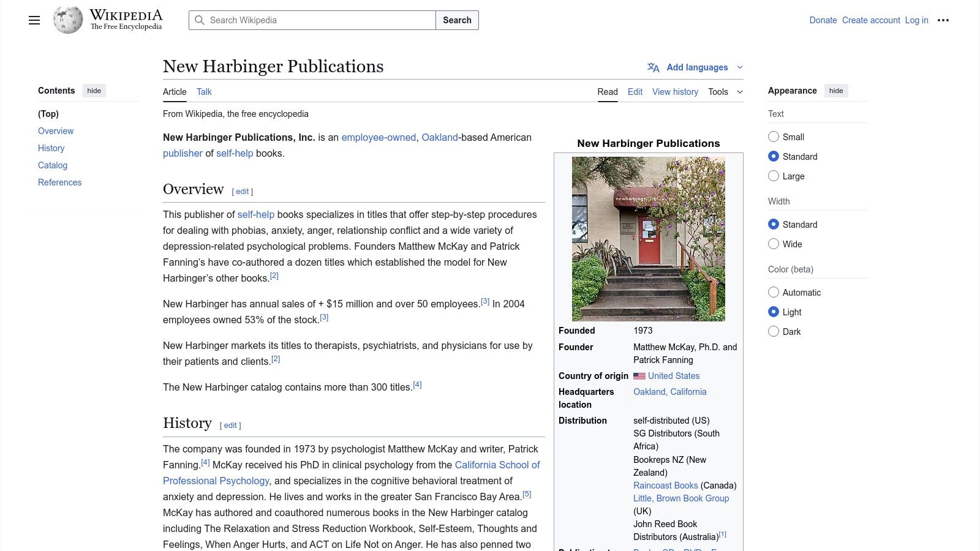Open the Tools dropdown menu
Viewport: 980px width, 551px height.
pos(725,92)
